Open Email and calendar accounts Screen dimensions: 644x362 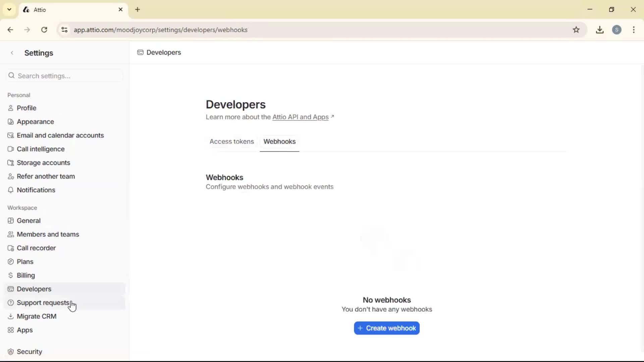(61, 135)
